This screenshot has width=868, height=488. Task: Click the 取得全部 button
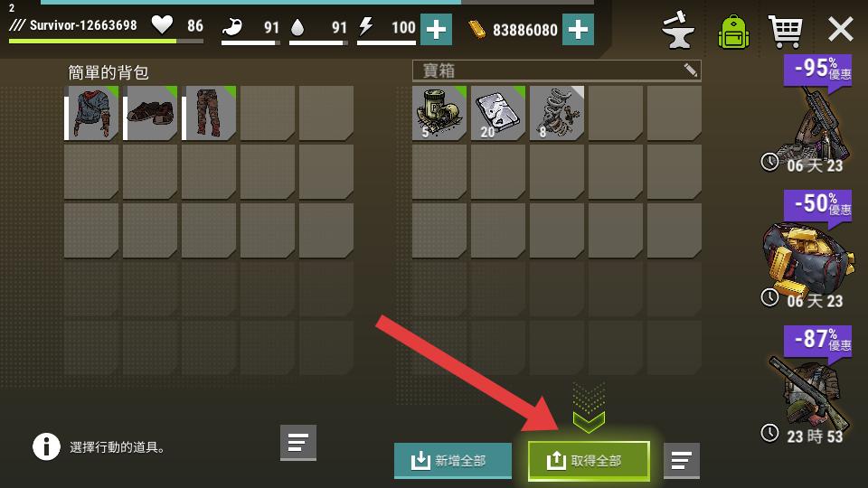[x=589, y=460]
